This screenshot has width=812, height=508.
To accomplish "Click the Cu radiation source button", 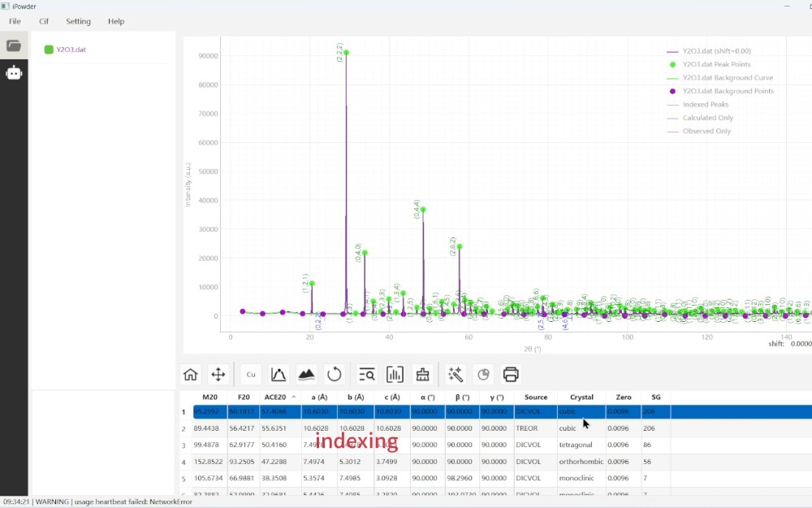I will coord(251,374).
